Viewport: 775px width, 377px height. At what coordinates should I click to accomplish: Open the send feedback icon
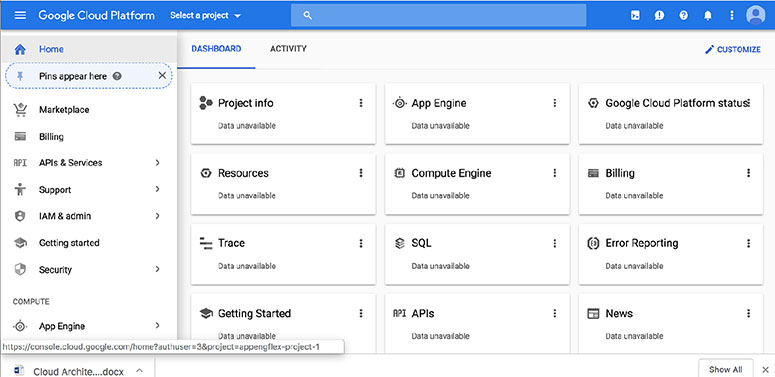659,15
